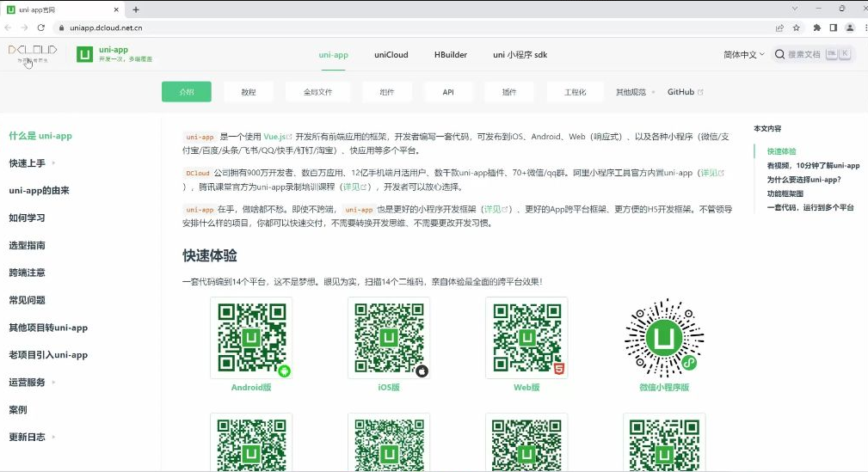Open 跨端注意 in the sidebar
868x472 pixels.
point(27,273)
